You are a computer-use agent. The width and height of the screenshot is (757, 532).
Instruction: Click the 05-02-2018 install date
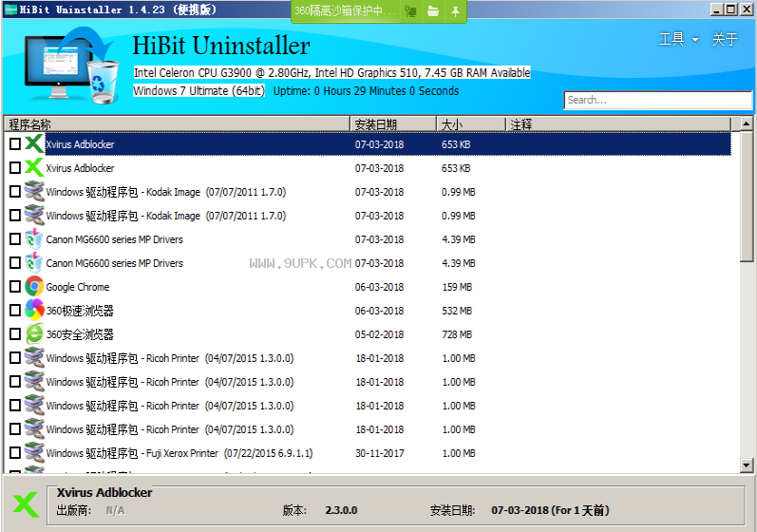coord(380,334)
